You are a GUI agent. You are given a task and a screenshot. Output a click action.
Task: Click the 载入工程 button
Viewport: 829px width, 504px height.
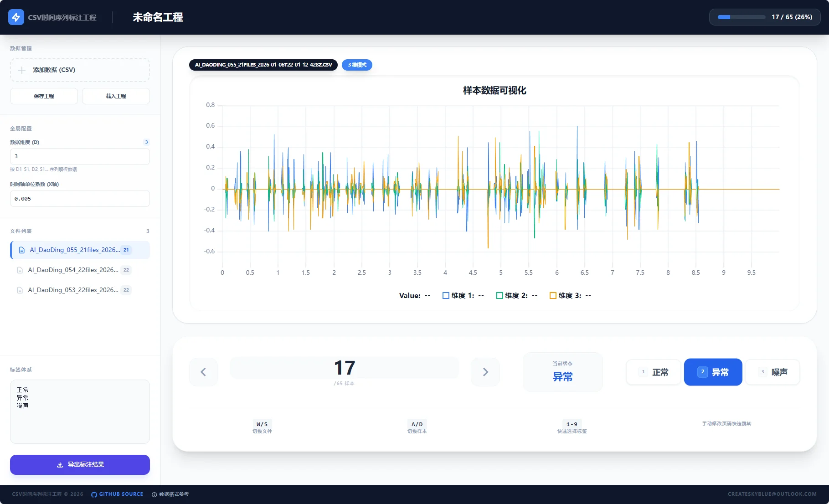coord(116,96)
